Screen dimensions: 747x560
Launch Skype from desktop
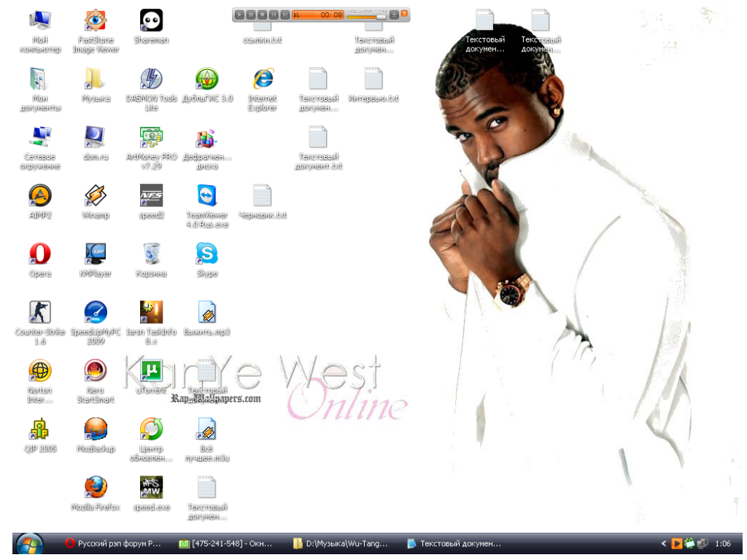point(207,260)
